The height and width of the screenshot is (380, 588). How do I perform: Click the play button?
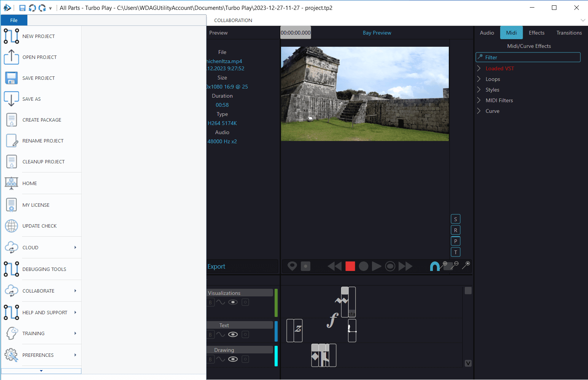coord(377,266)
